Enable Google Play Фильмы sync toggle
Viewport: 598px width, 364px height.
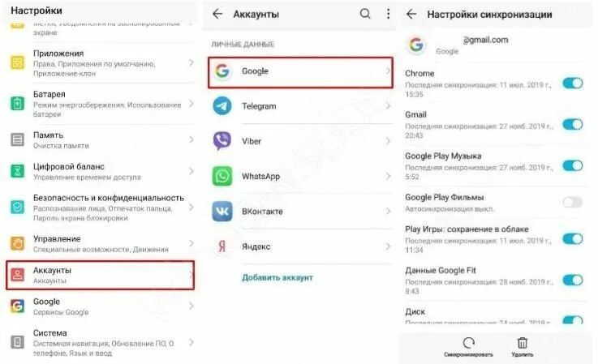573,202
